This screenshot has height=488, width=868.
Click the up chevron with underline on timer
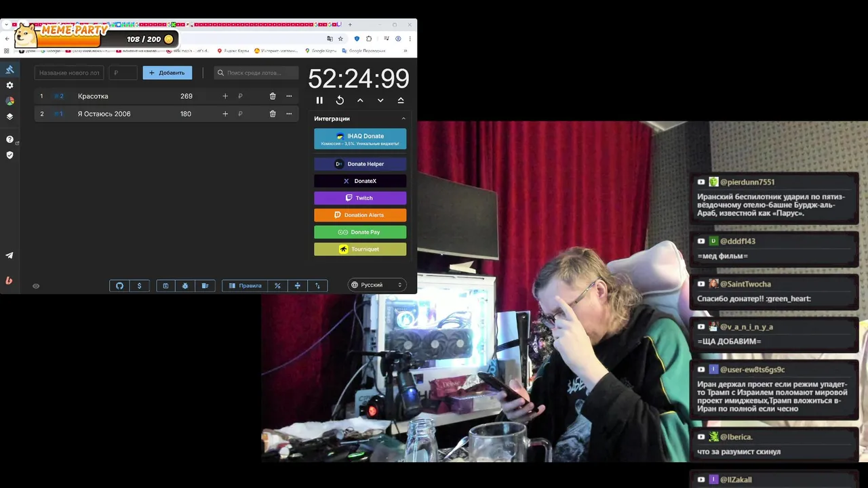(x=401, y=100)
